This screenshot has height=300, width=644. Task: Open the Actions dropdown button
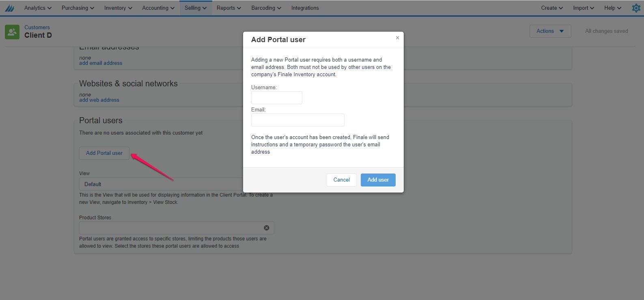coord(550,31)
